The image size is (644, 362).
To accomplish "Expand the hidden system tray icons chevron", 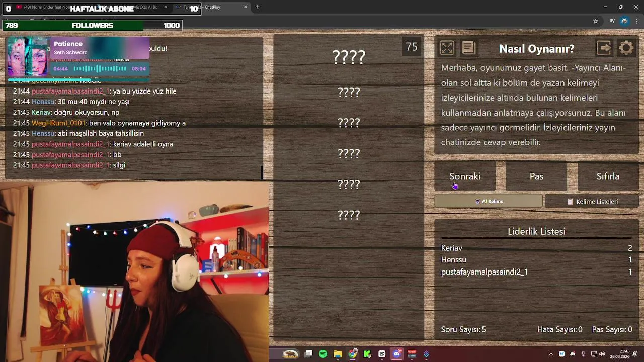I will [x=551, y=354].
